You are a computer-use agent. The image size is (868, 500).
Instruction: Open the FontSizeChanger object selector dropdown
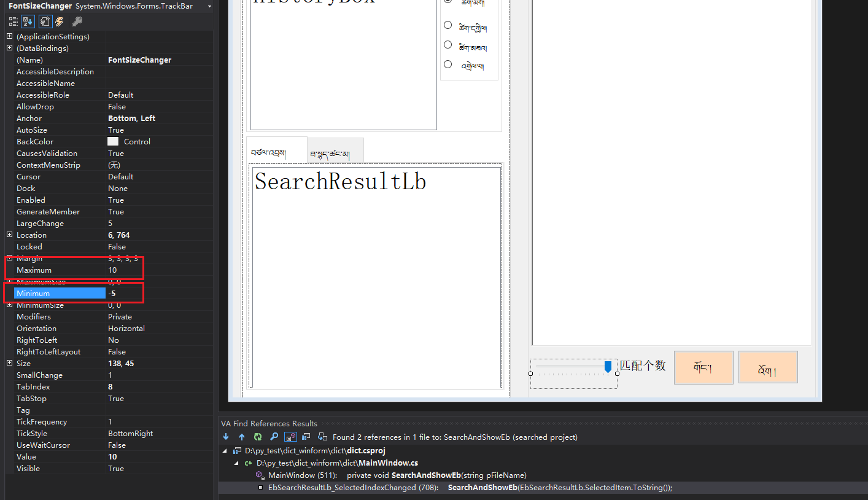[209, 6]
